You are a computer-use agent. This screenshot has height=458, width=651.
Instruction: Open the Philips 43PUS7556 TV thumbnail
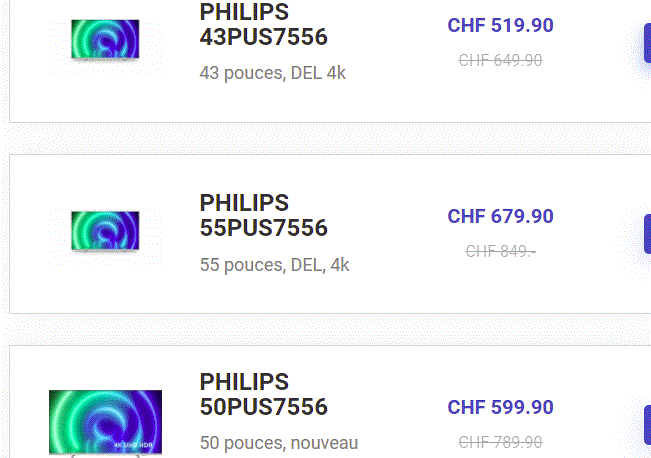(105, 40)
